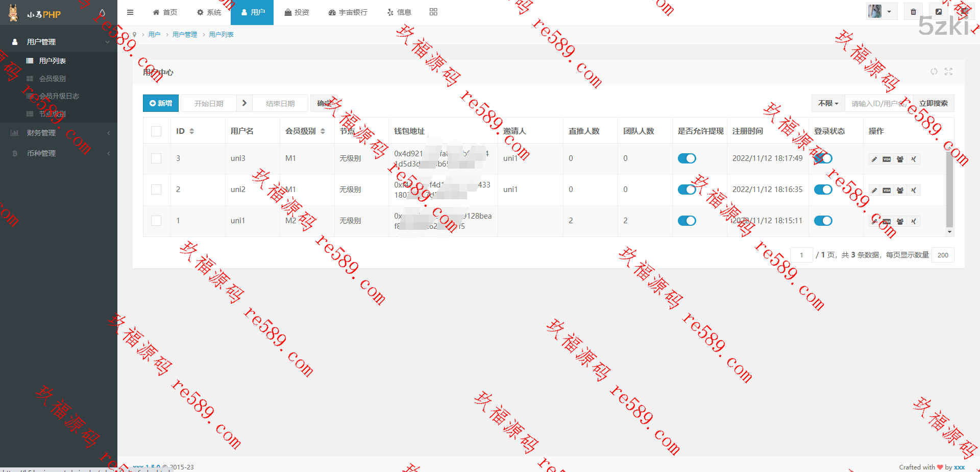Click the 开始日期 start date field
Viewport: 980px width, 472px height.
pyautogui.click(x=209, y=103)
